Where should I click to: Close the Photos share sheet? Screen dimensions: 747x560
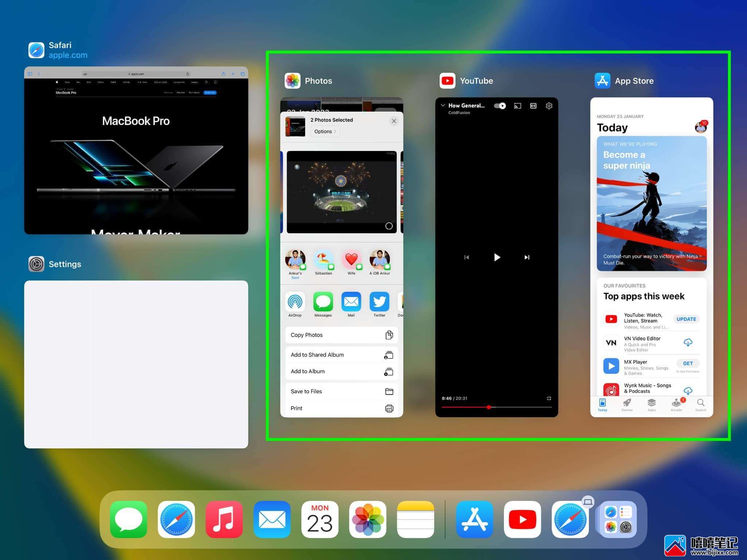394,121
